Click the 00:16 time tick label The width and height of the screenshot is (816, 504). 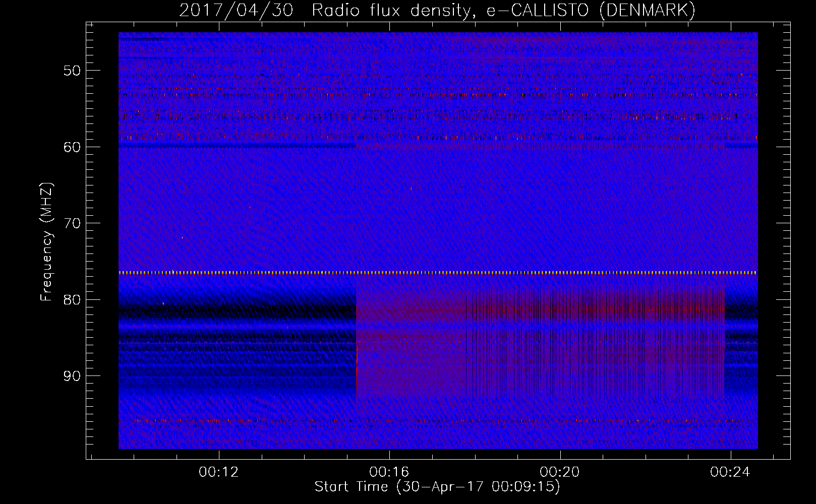[389, 472]
